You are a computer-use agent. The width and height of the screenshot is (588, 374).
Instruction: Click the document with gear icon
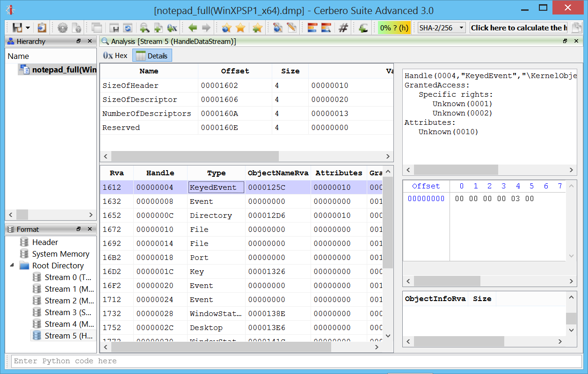[x=77, y=28]
